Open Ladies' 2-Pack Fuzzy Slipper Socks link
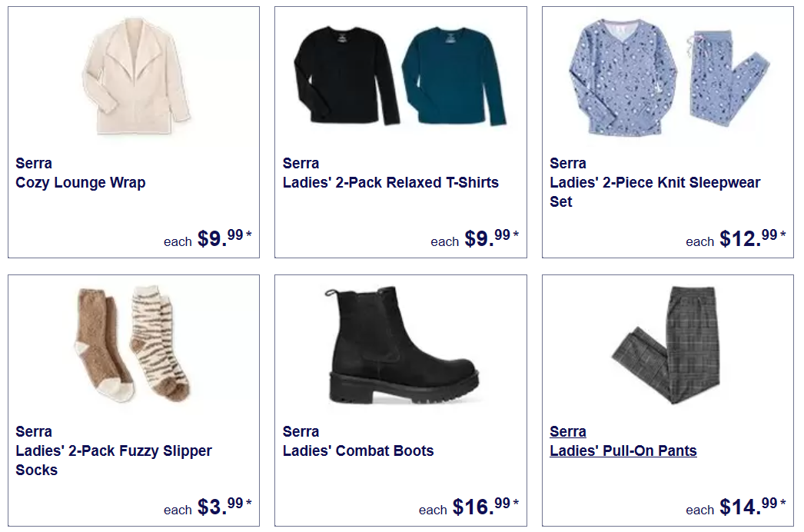This screenshot has height=532, width=804. point(114,461)
